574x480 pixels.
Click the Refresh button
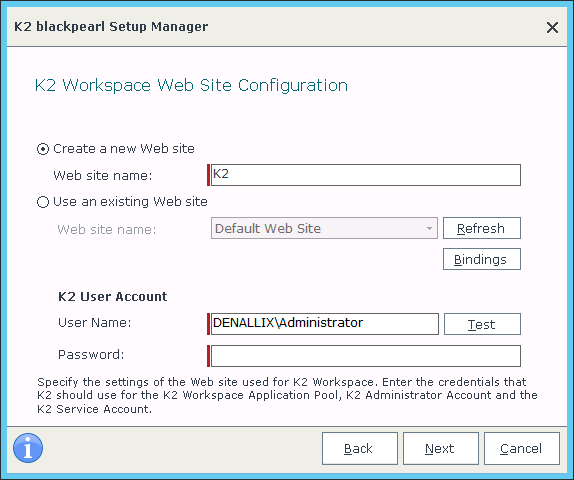click(482, 228)
